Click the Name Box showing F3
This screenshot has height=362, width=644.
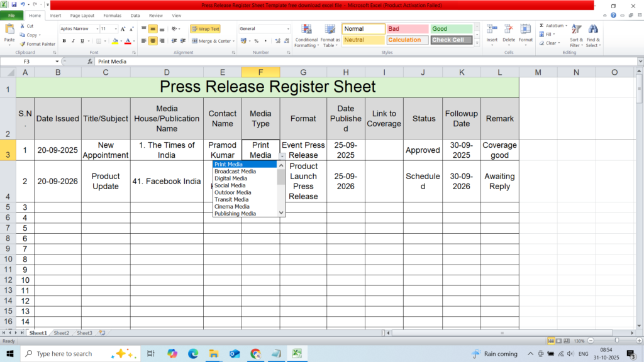[x=38, y=62]
